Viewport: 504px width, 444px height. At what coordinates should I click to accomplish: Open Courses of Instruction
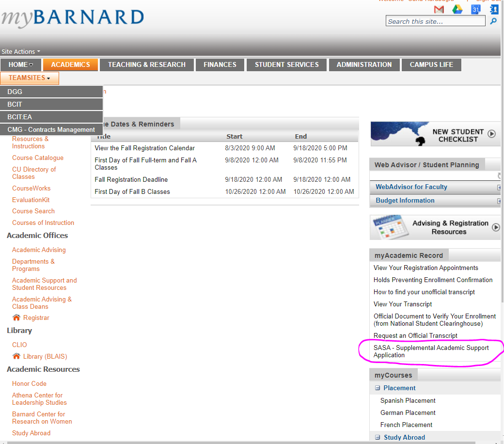(x=43, y=222)
